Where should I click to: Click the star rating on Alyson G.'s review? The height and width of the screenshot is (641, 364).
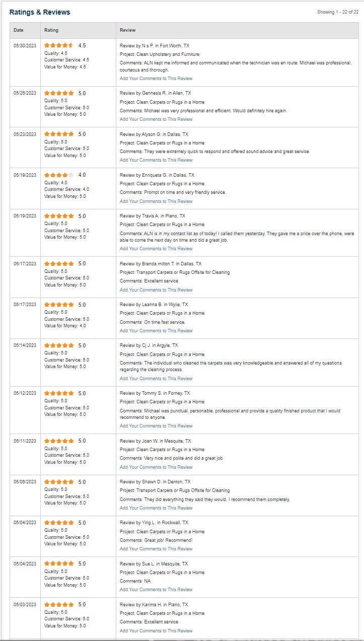[59, 134]
